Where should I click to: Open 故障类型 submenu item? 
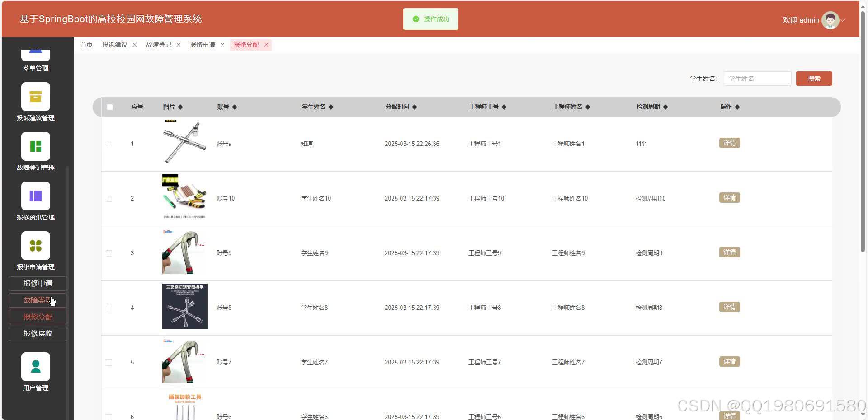pos(38,300)
